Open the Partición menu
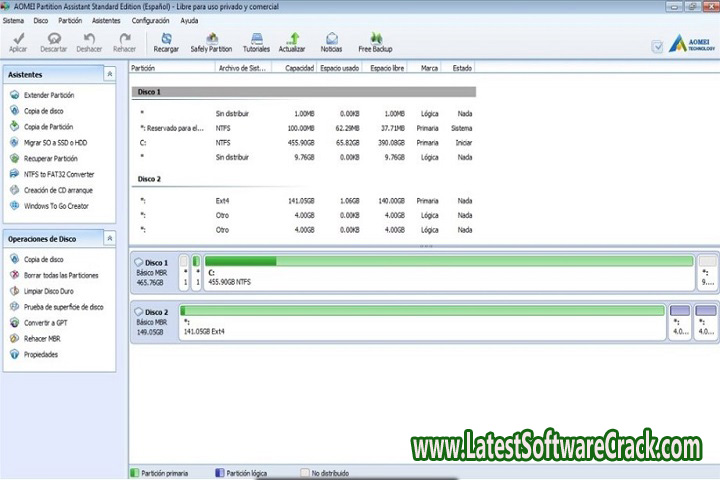The image size is (720, 480). [x=70, y=20]
